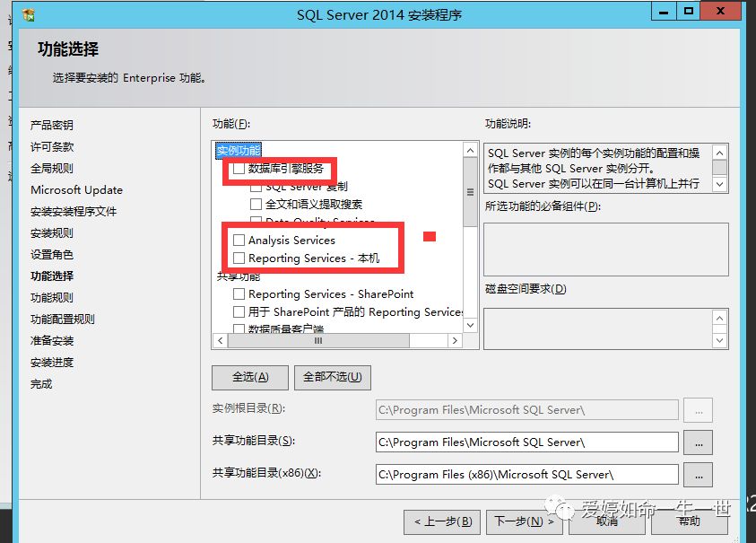
Task: Open help with the 帮助 button
Action: coord(690,521)
